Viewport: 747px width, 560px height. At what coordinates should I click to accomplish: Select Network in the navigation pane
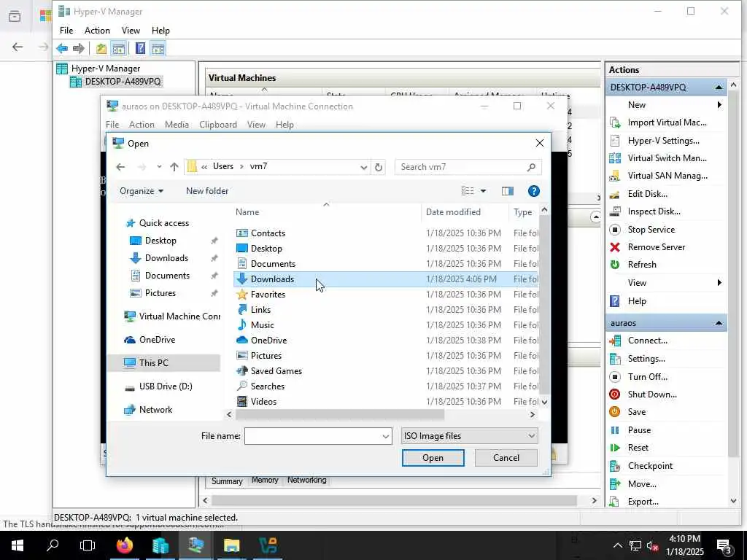coord(155,410)
